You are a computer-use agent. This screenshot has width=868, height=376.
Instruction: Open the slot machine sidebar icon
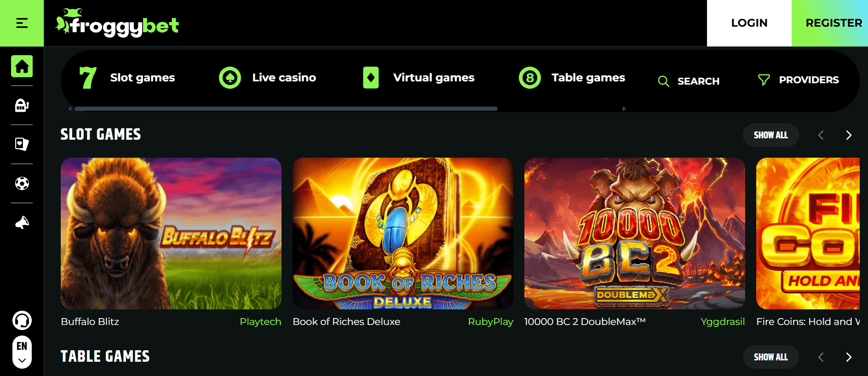tap(22, 105)
